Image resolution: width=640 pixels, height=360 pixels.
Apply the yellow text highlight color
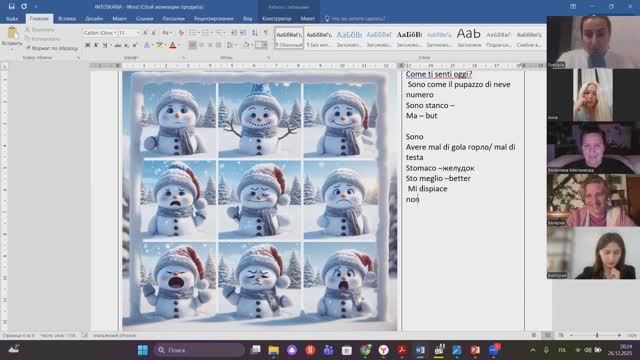(x=160, y=45)
